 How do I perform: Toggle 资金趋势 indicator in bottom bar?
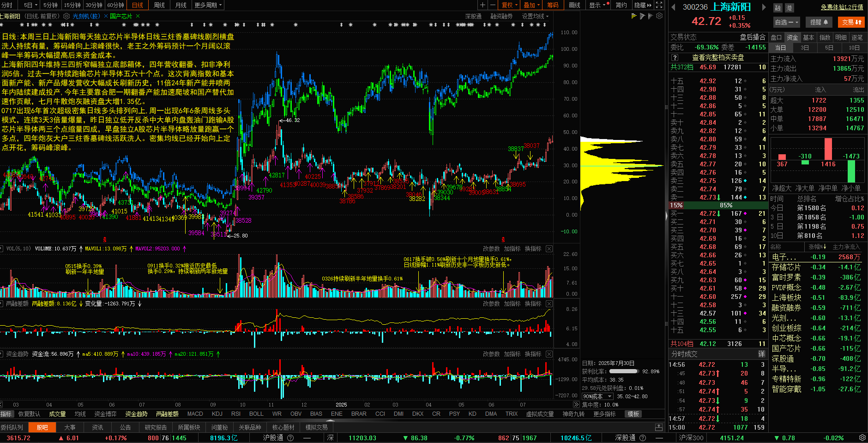136,414
